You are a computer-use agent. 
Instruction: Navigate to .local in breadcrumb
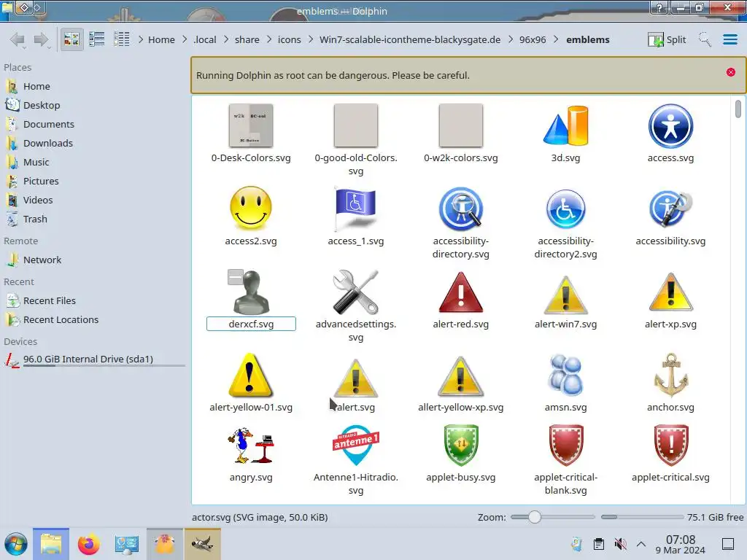pyautogui.click(x=205, y=39)
